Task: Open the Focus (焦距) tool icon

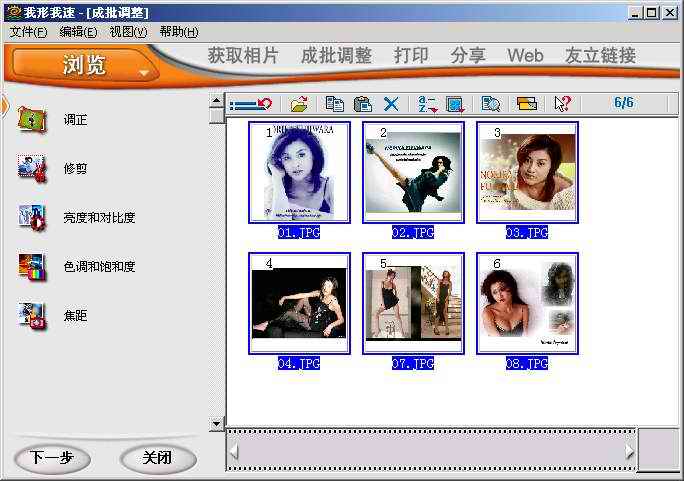Action: (32, 315)
